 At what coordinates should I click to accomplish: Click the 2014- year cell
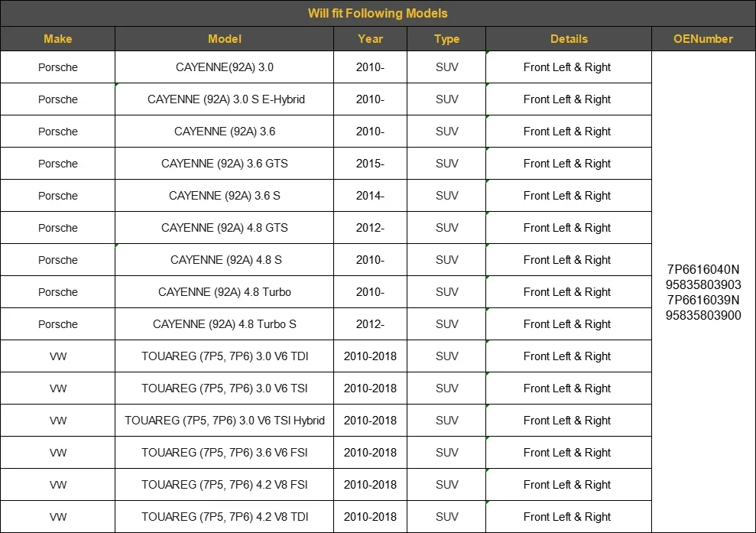(x=370, y=196)
